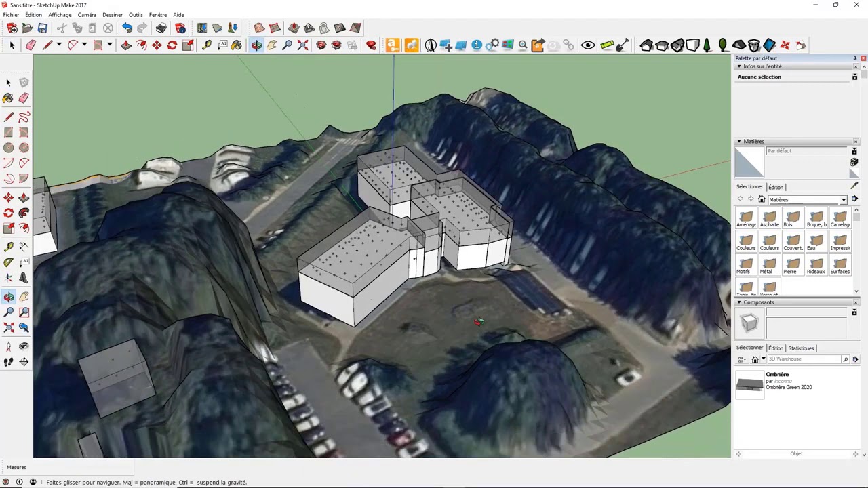The image size is (868, 488).
Task: Click the materials Details arrow button
Action: (x=855, y=199)
